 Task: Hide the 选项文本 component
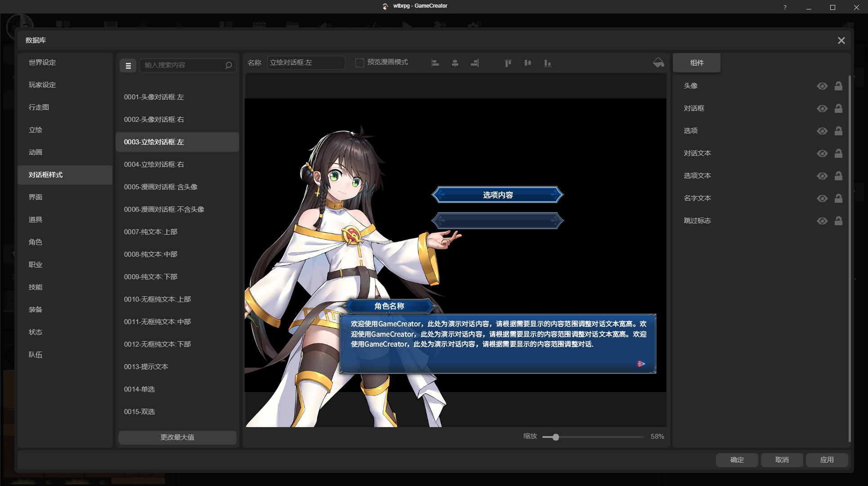[x=822, y=176]
